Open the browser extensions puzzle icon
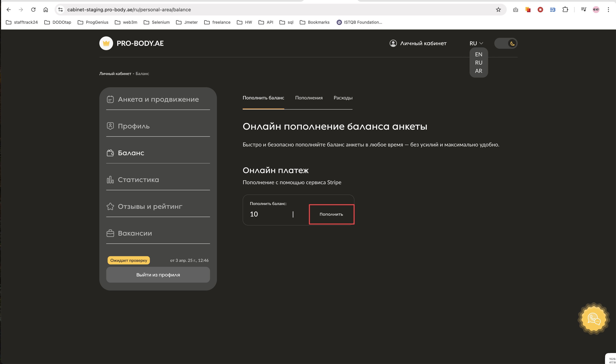Image resolution: width=616 pixels, height=364 pixels. tap(565, 10)
